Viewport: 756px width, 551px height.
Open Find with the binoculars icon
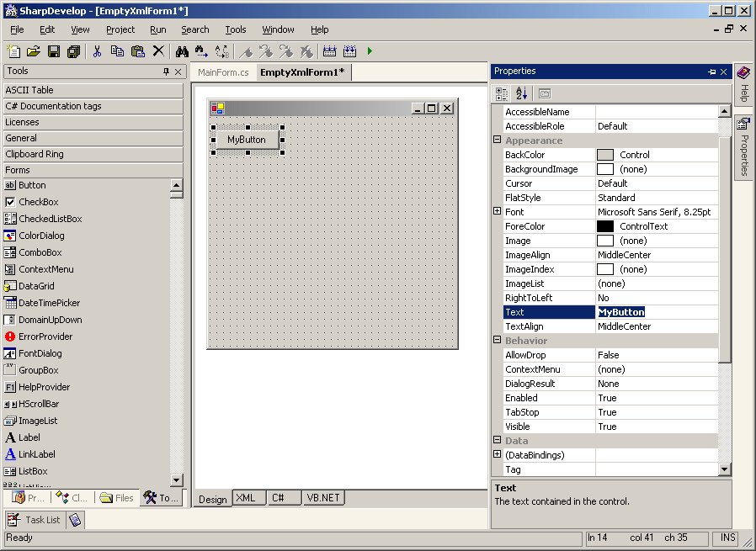click(182, 51)
